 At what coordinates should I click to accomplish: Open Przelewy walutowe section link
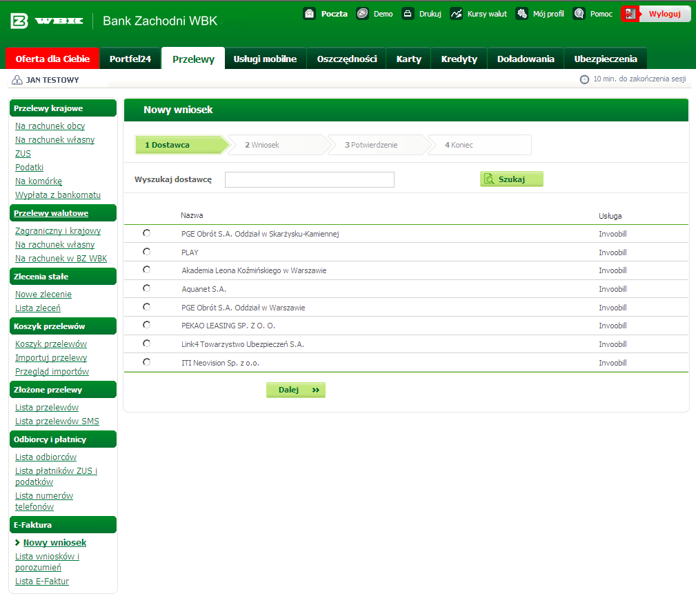(51, 213)
